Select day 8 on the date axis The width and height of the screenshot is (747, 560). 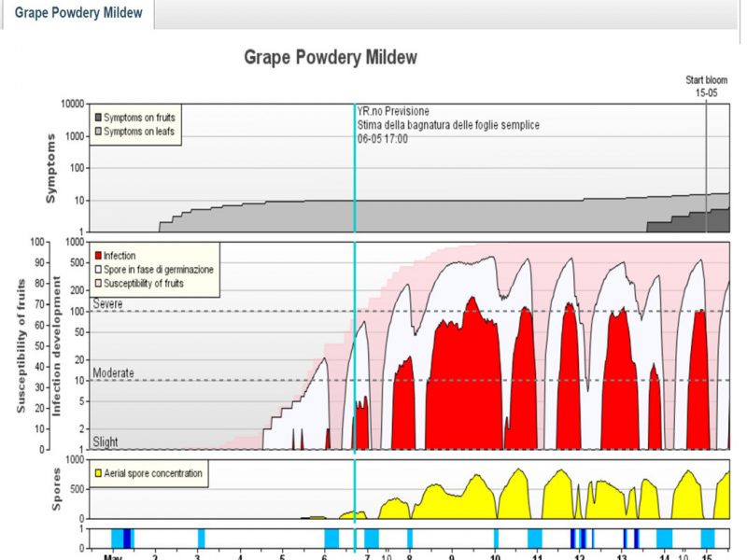tap(409, 557)
